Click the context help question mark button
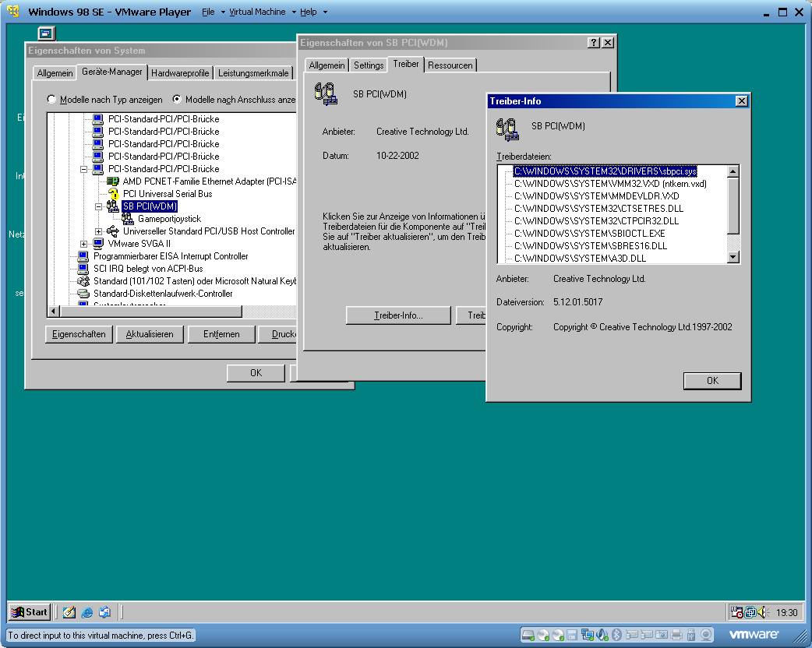The image size is (812, 648). click(x=594, y=42)
